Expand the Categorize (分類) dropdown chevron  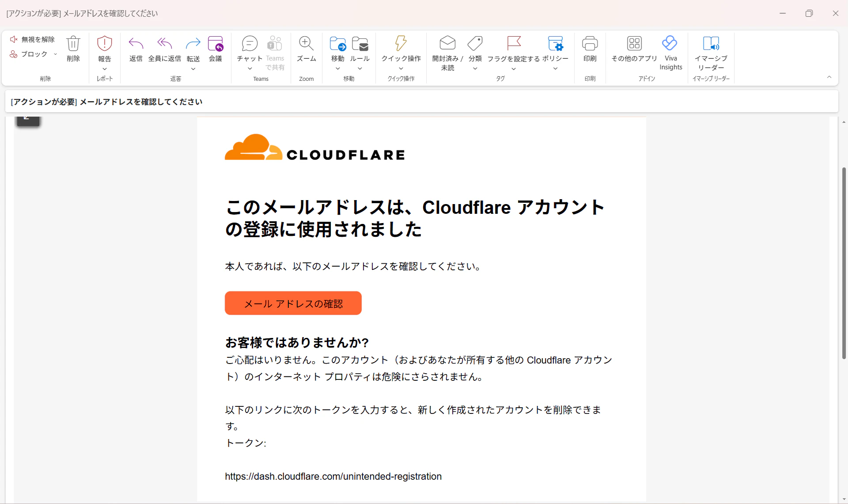click(475, 68)
